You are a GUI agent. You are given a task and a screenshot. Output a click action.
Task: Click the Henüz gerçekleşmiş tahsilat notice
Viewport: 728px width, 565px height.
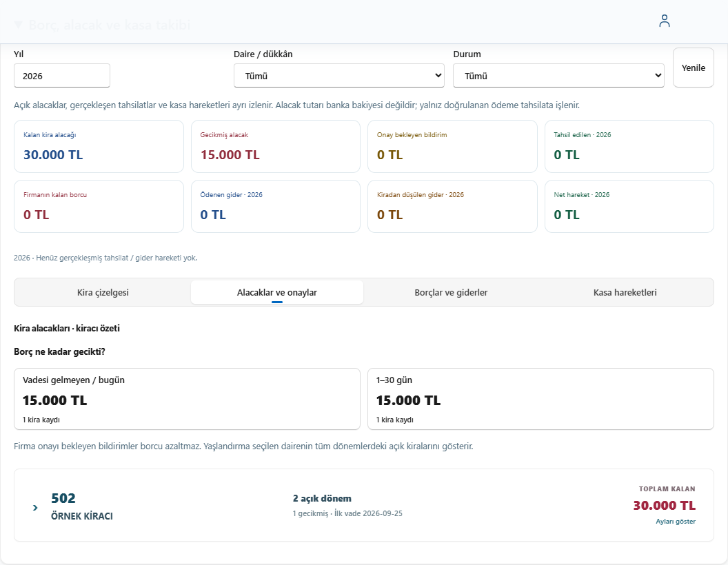(x=105, y=258)
